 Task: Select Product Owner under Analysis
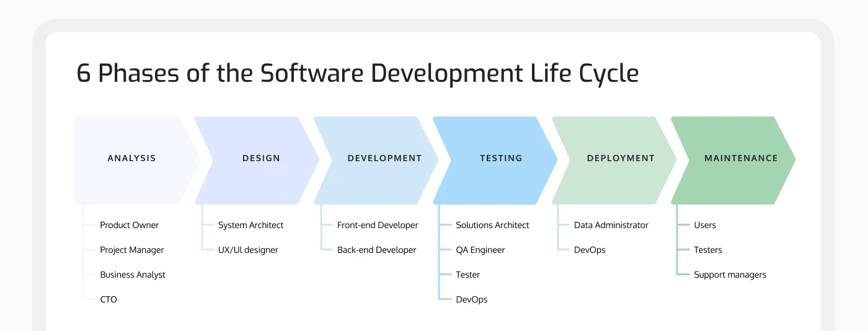(129, 226)
